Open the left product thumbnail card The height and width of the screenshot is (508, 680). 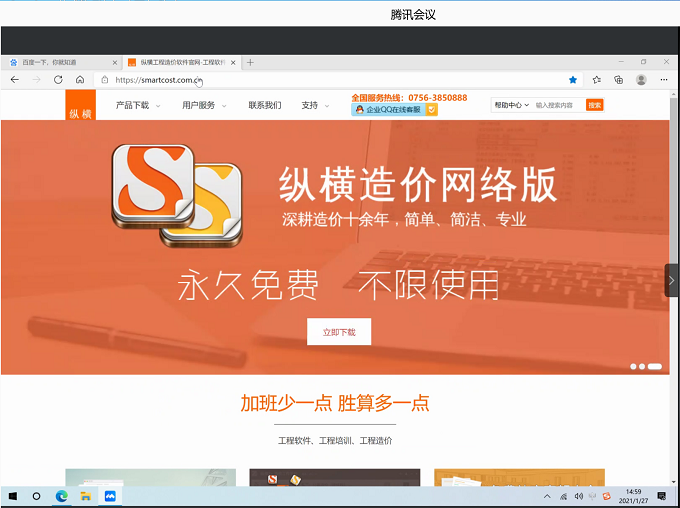pos(150,477)
